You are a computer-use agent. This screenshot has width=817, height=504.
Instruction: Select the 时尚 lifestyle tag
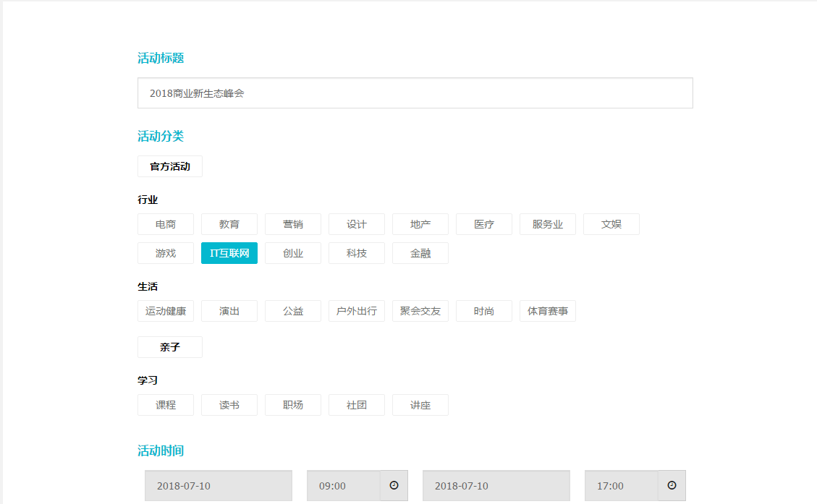(x=484, y=311)
